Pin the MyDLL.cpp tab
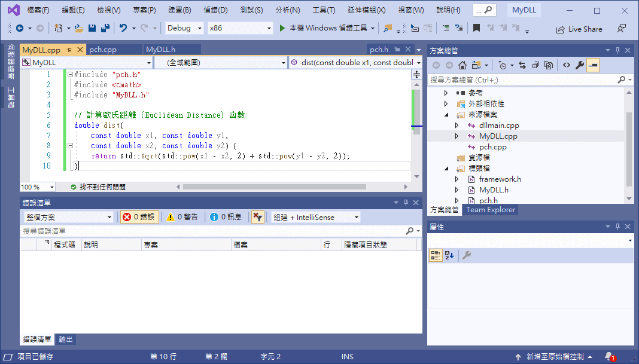 coord(69,50)
